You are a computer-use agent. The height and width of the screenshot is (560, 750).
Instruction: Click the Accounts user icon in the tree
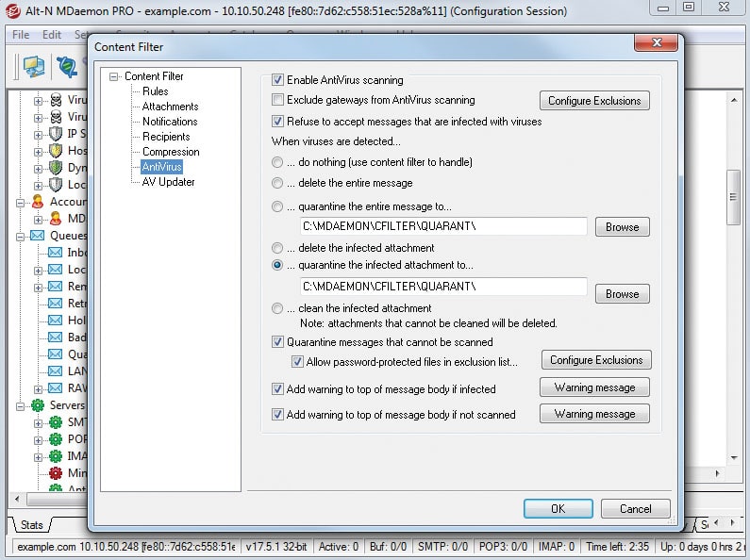click(38, 202)
